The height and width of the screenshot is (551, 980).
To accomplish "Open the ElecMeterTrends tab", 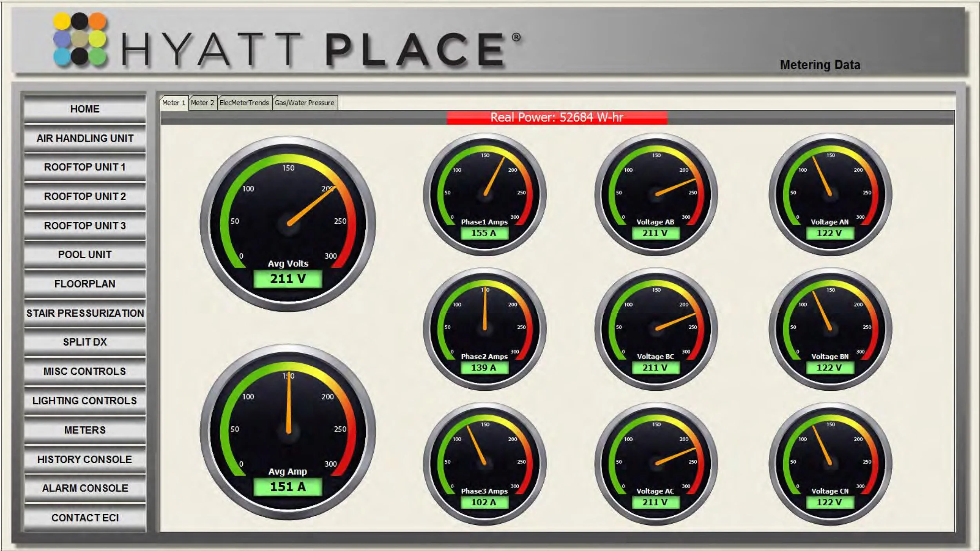I will coord(244,102).
